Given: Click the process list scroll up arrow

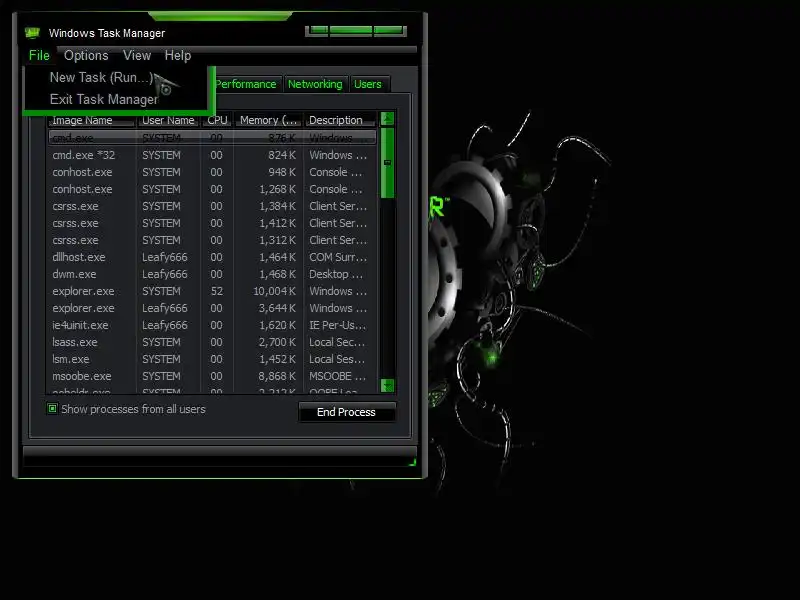Looking at the screenshot, I should pos(387,119).
